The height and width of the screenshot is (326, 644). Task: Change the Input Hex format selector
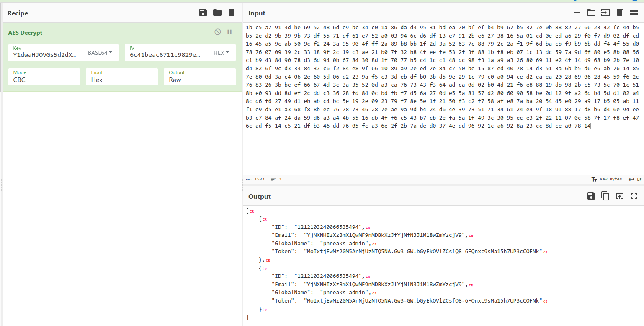122,77
